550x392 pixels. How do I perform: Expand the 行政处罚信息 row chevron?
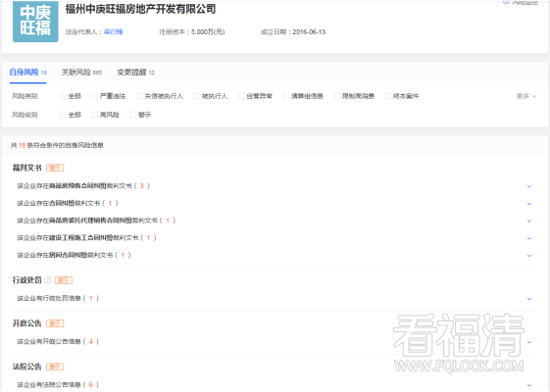(529, 299)
